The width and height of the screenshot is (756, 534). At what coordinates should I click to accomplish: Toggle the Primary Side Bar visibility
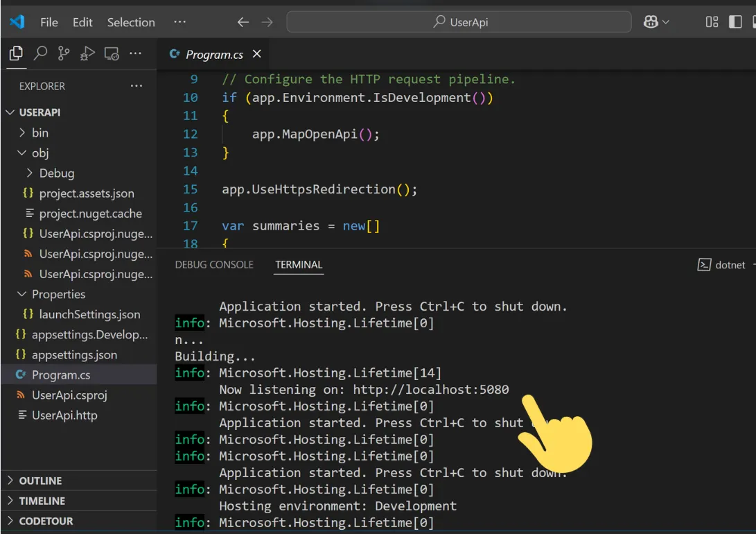click(x=735, y=21)
